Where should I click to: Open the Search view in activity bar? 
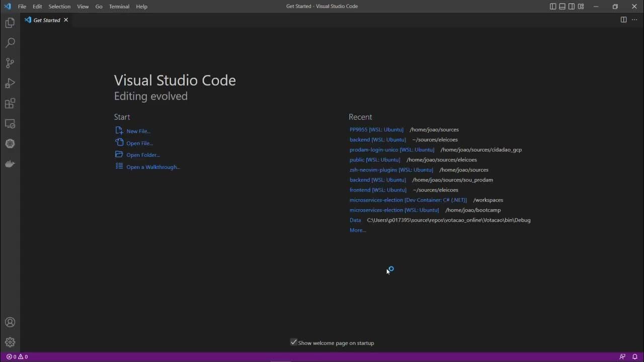(x=10, y=43)
